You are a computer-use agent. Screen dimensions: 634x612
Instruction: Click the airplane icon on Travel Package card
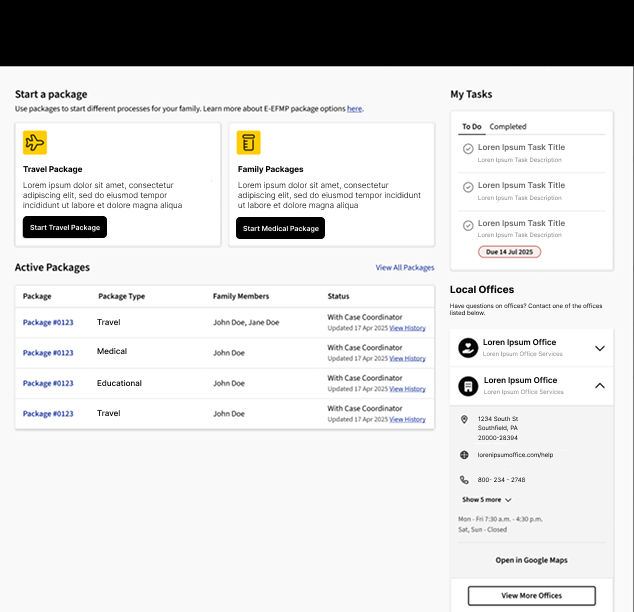coord(35,143)
